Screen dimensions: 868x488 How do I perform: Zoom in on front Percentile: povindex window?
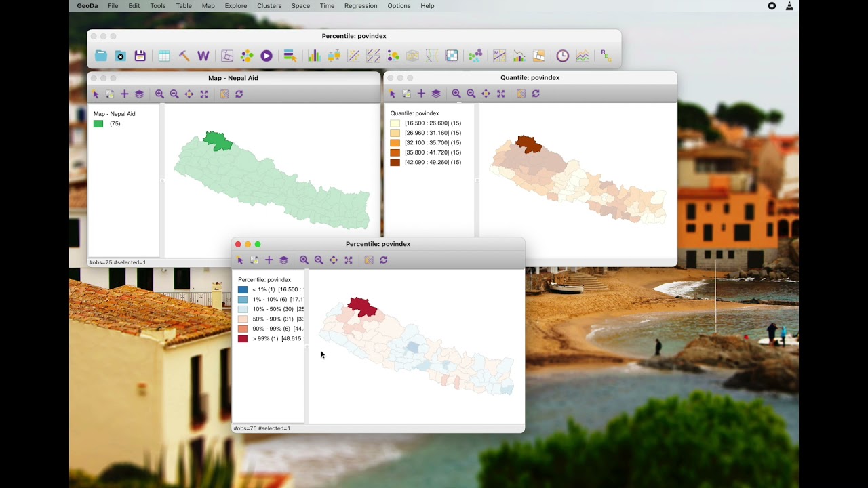coord(304,260)
